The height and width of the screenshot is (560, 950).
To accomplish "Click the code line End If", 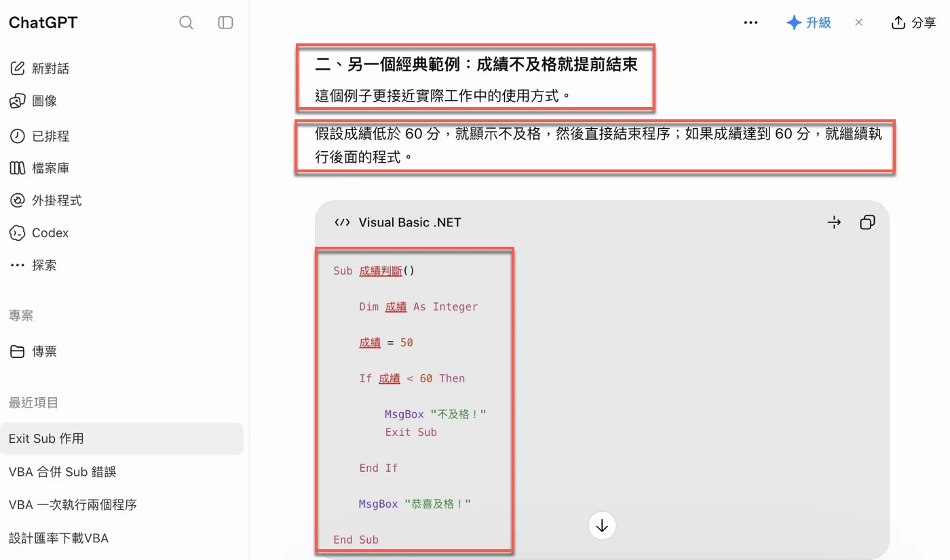I will coord(379,468).
